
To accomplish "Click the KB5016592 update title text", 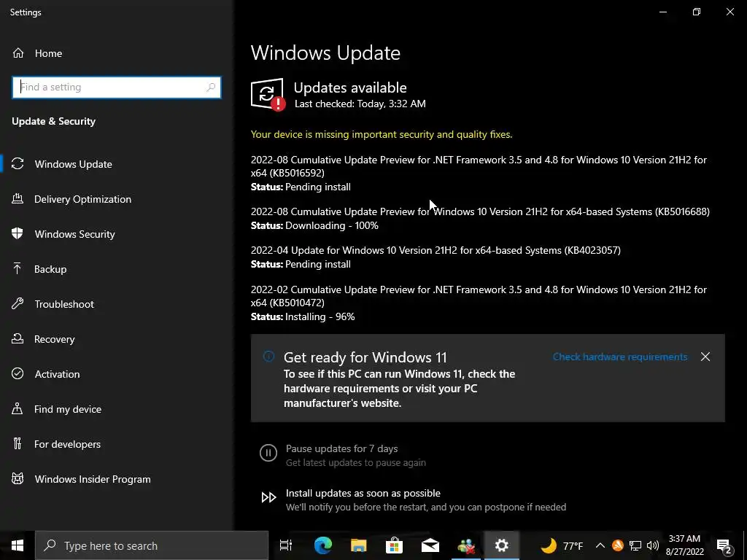I will click(x=479, y=166).
